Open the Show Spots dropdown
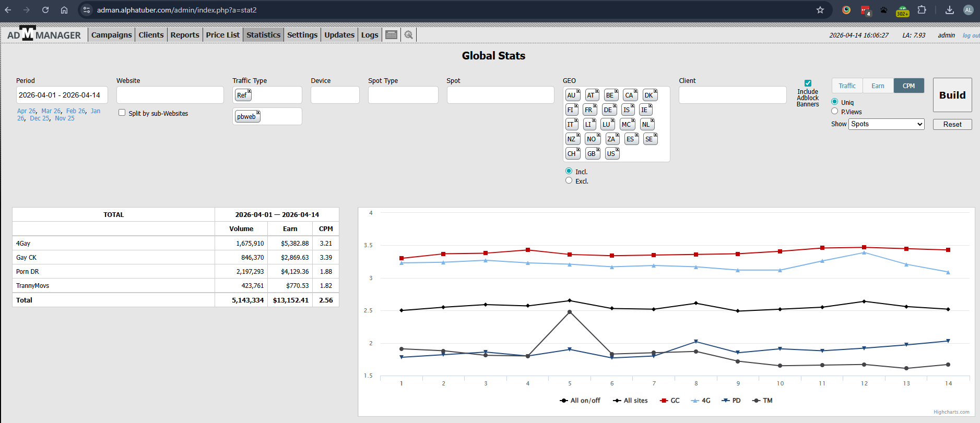 [x=887, y=124]
